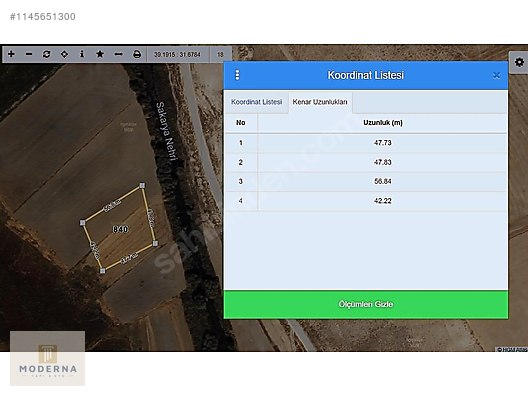Screen dimensions: 528x396
Task: Print the map with the printer icon
Action: [x=137, y=54]
